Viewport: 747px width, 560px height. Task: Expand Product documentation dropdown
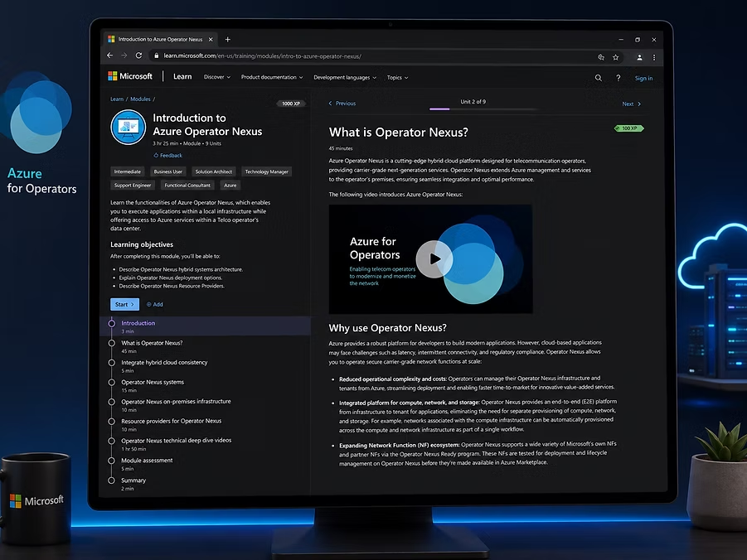tap(272, 77)
